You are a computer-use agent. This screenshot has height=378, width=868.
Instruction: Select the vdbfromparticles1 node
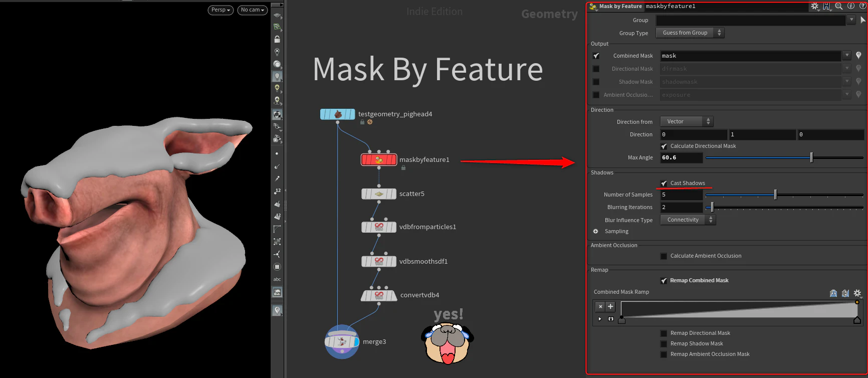pyautogui.click(x=379, y=227)
